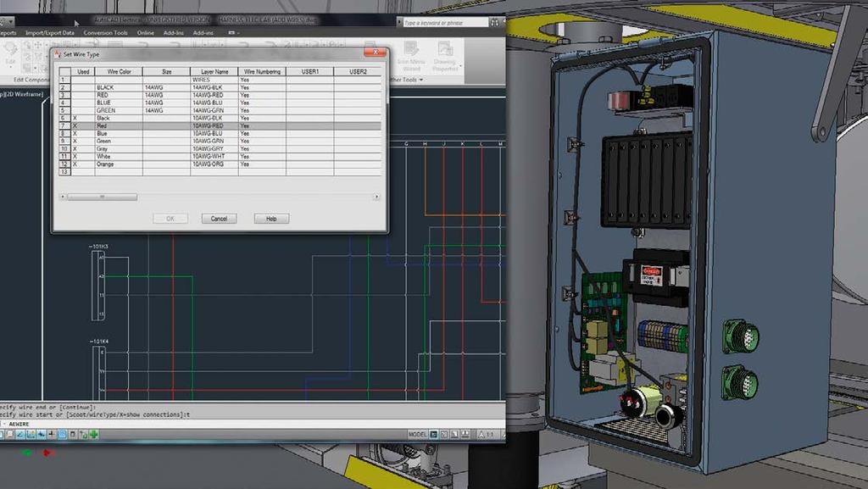The height and width of the screenshot is (489, 868).
Task: Click the AEWIRE command line input
Action: pyautogui.click(x=252, y=425)
